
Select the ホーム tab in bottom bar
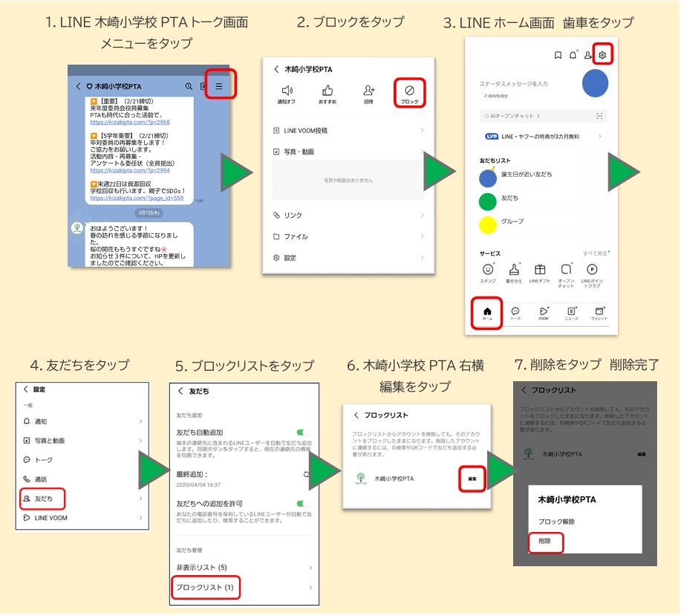pyautogui.click(x=487, y=314)
